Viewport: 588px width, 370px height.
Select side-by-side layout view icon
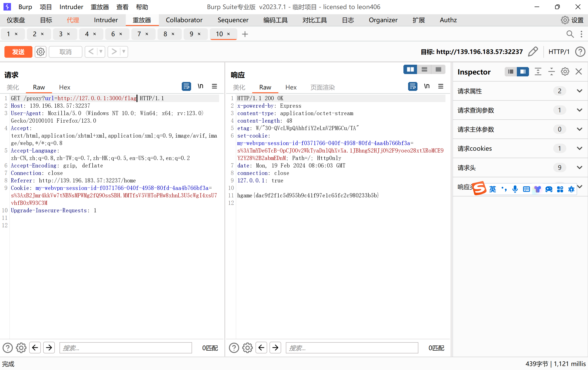tap(410, 69)
